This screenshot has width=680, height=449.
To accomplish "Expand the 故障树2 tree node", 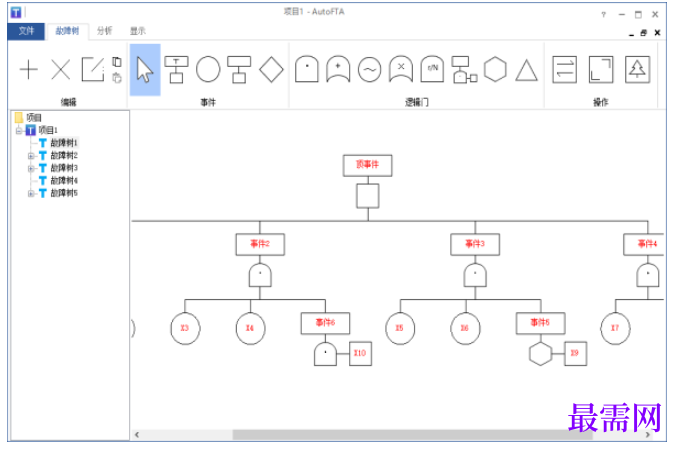I will [31, 156].
